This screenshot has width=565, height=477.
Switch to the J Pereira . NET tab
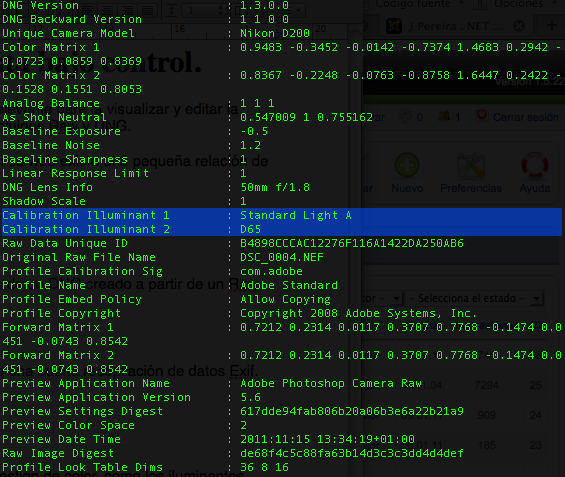(x=456, y=26)
